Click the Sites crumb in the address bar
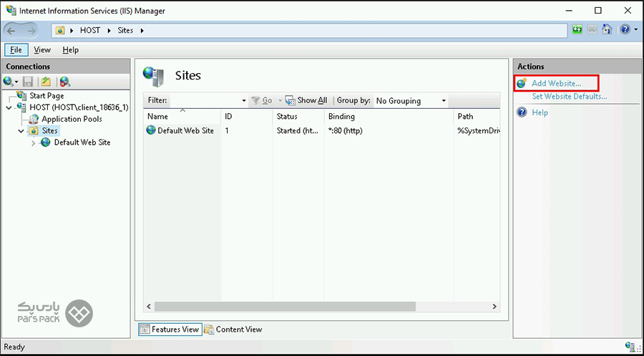Viewport: 644px width, 356px height. point(125,30)
